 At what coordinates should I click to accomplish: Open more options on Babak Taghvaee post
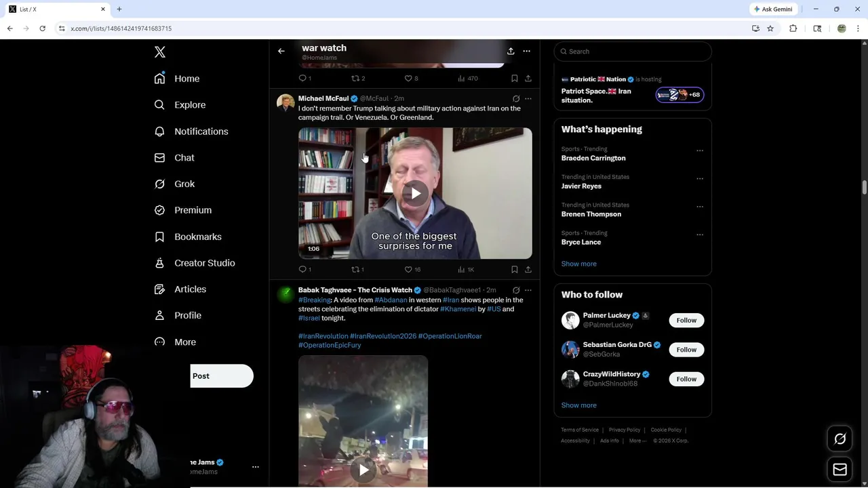click(x=528, y=290)
